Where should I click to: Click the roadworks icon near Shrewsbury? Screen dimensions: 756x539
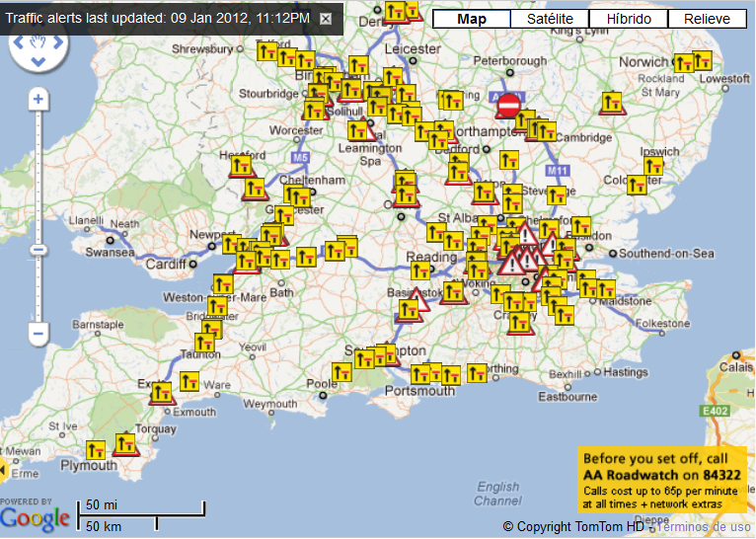click(x=265, y=50)
